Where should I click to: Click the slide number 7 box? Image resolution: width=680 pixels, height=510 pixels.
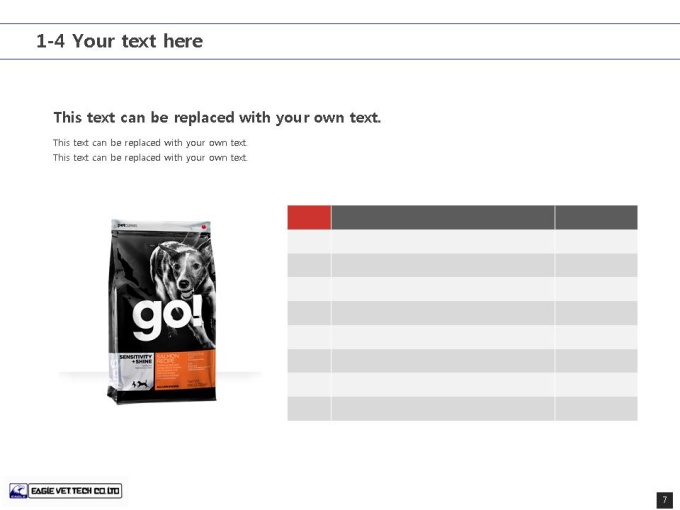point(664,500)
